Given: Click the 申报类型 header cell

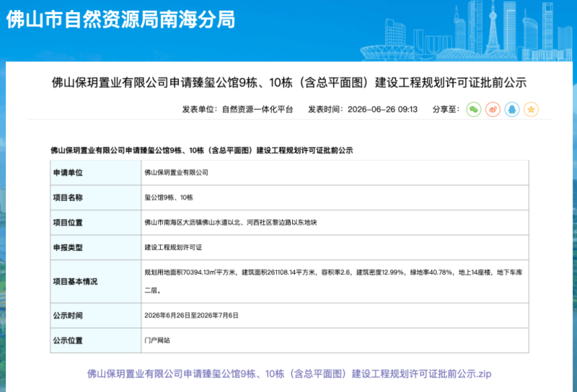Looking at the screenshot, I should point(96,247).
